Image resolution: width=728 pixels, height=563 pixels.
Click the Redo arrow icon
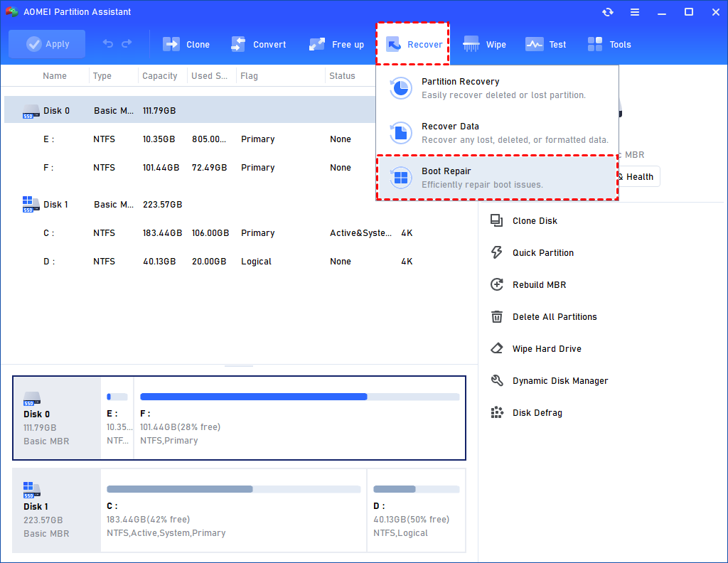tap(127, 44)
